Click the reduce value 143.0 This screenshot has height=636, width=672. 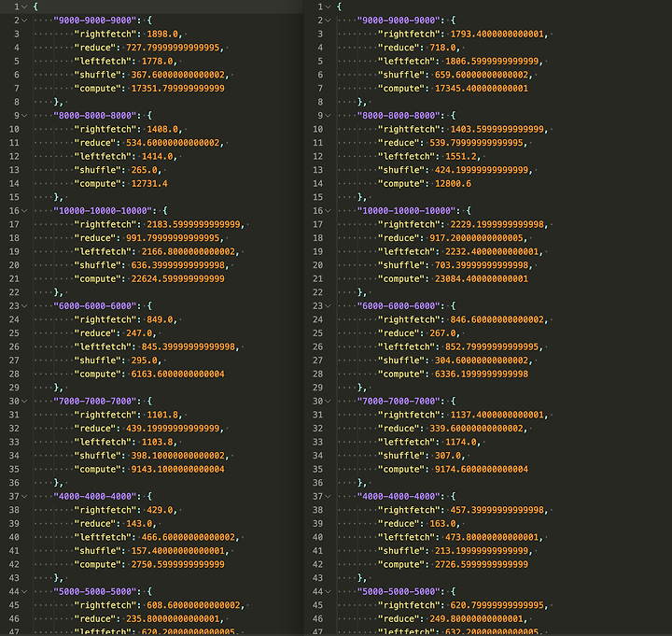tap(139, 524)
